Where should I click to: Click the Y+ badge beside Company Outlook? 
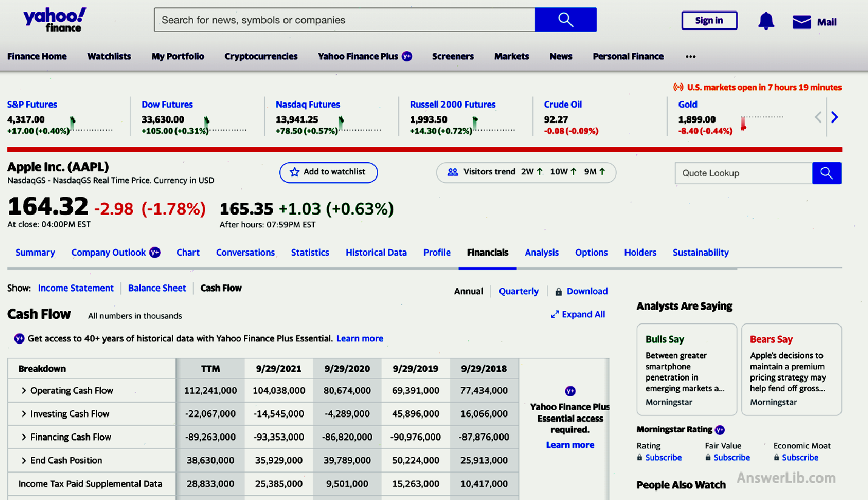pos(155,252)
